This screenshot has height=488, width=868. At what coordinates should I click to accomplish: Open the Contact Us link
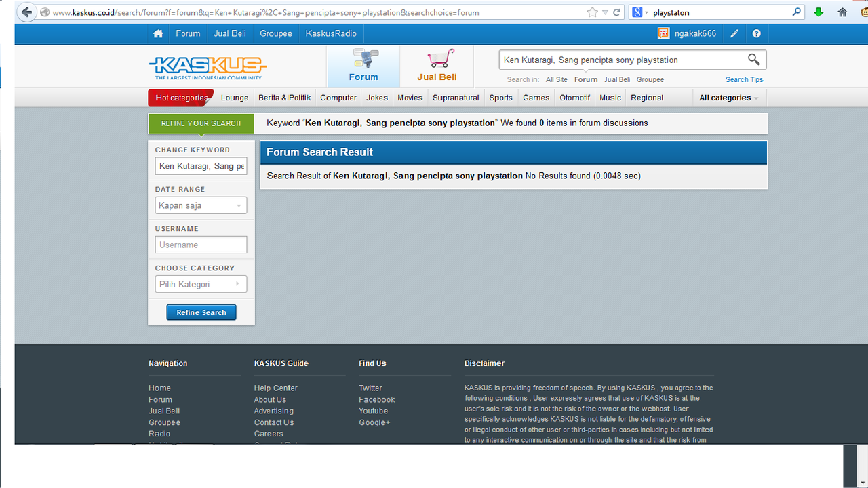[x=274, y=423]
